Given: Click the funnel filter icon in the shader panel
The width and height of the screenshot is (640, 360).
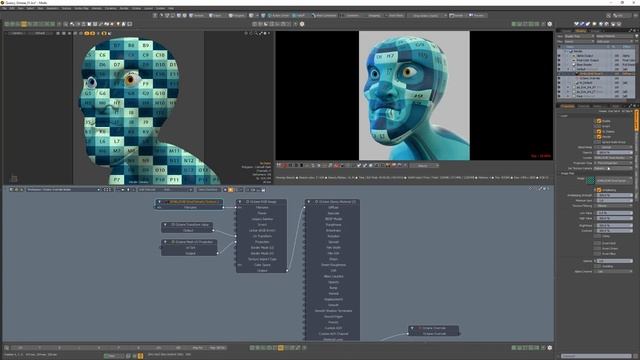Looking at the screenshot, I should 636,36.
